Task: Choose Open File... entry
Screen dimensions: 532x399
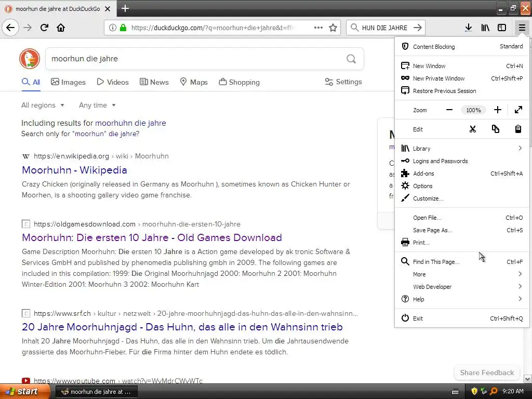Action: pyautogui.click(x=462, y=218)
